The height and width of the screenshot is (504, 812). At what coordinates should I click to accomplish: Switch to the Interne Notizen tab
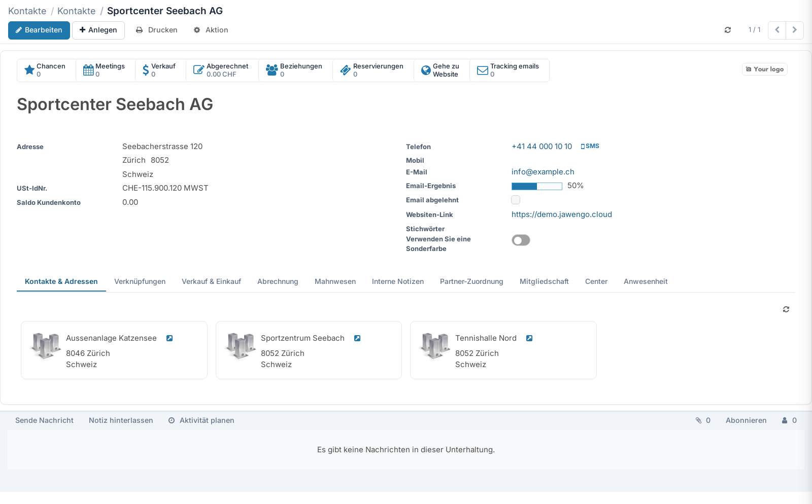pyautogui.click(x=398, y=281)
